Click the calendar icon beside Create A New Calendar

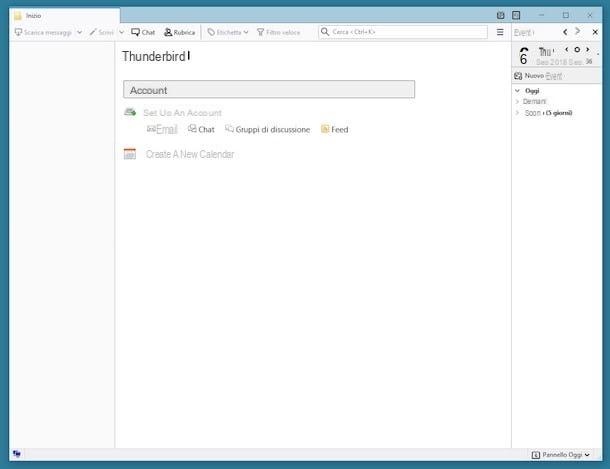coord(130,154)
